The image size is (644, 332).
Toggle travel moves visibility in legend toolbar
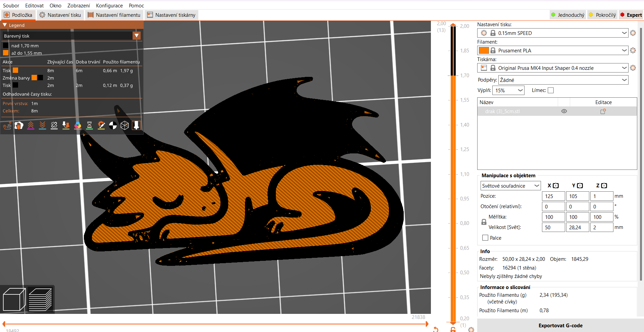[7, 126]
